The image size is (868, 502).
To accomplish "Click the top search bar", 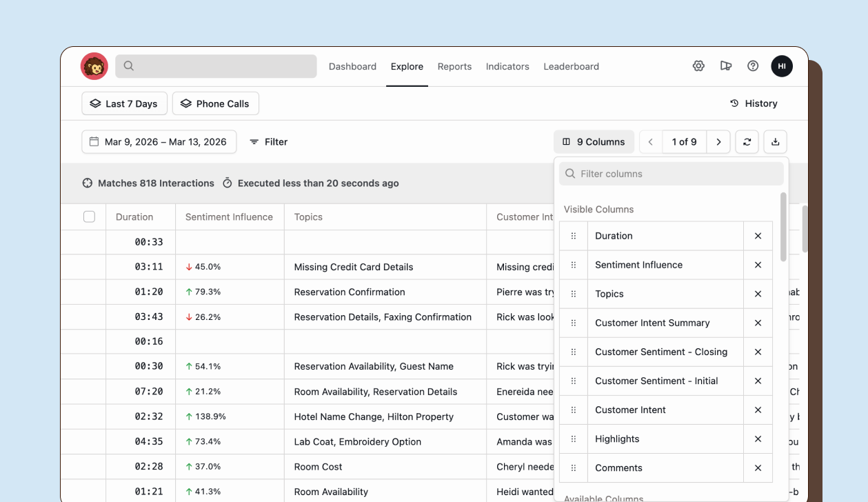I will [216, 66].
